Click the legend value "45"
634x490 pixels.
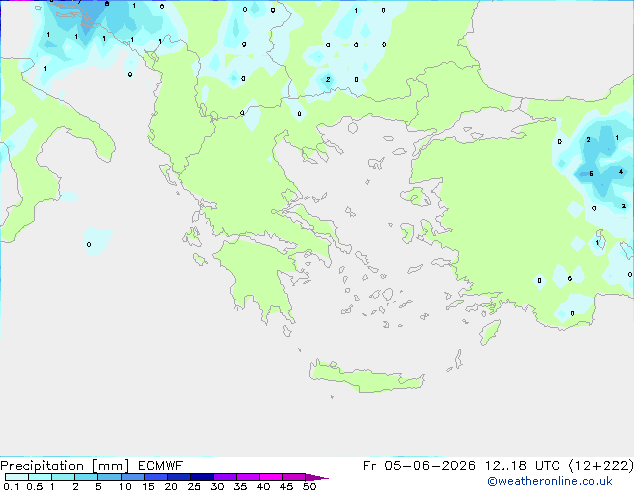pyautogui.click(x=286, y=486)
